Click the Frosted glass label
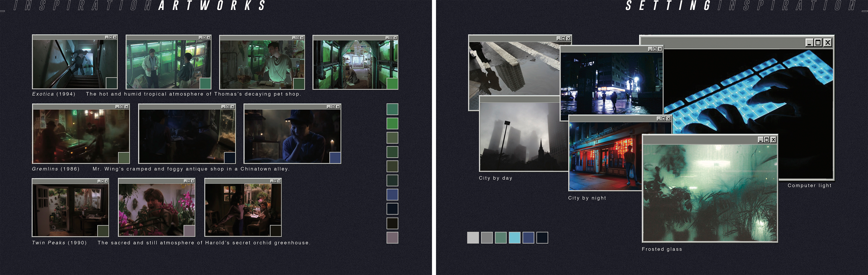868x275 pixels. click(x=662, y=249)
